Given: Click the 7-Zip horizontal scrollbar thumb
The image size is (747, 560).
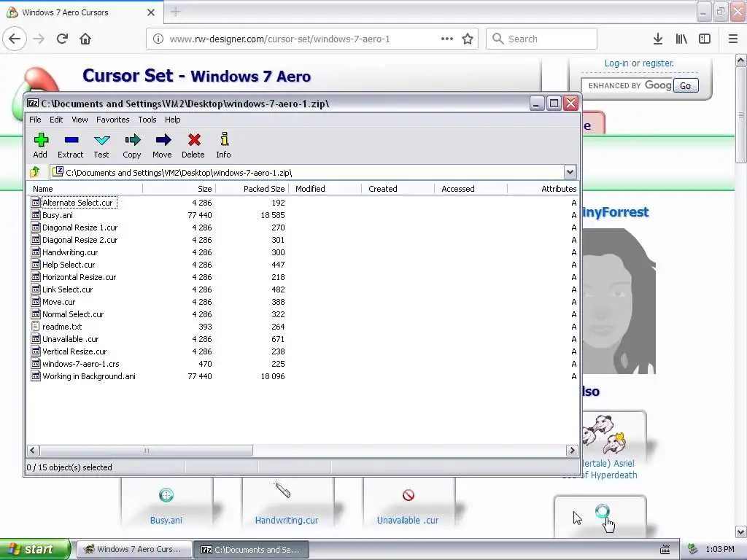Looking at the screenshot, I should pyautogui.click(x=146, y=450).
